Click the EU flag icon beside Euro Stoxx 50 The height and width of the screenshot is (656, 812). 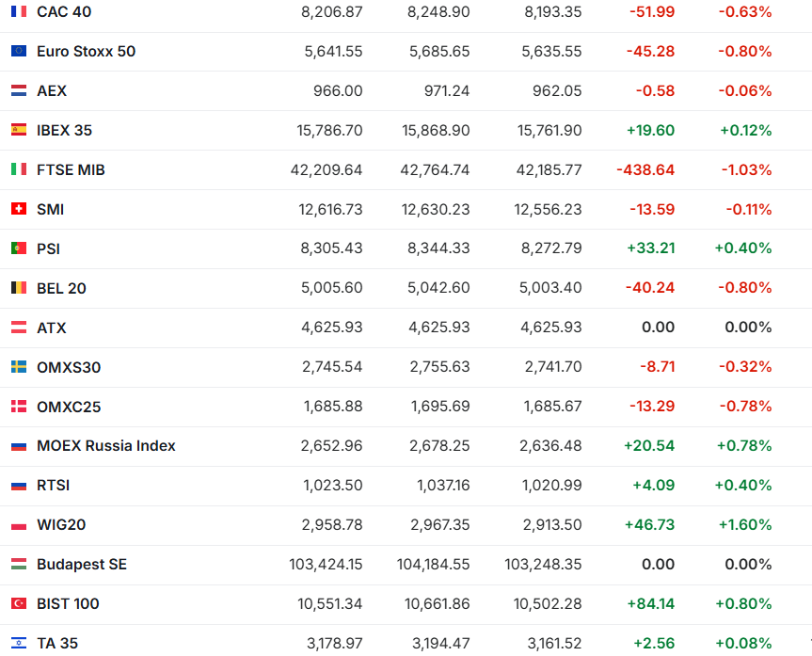pyautogui.click(x=19, y=52)
